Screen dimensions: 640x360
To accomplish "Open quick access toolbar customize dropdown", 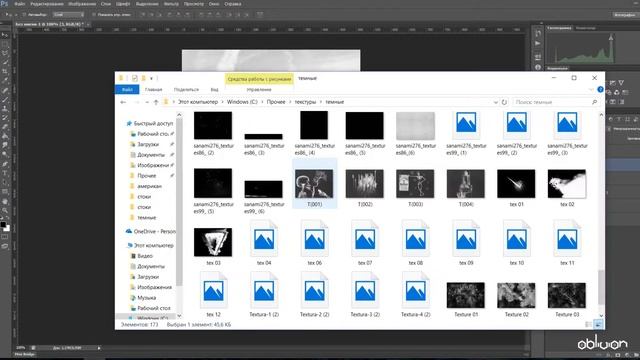I will click(151, 78).
